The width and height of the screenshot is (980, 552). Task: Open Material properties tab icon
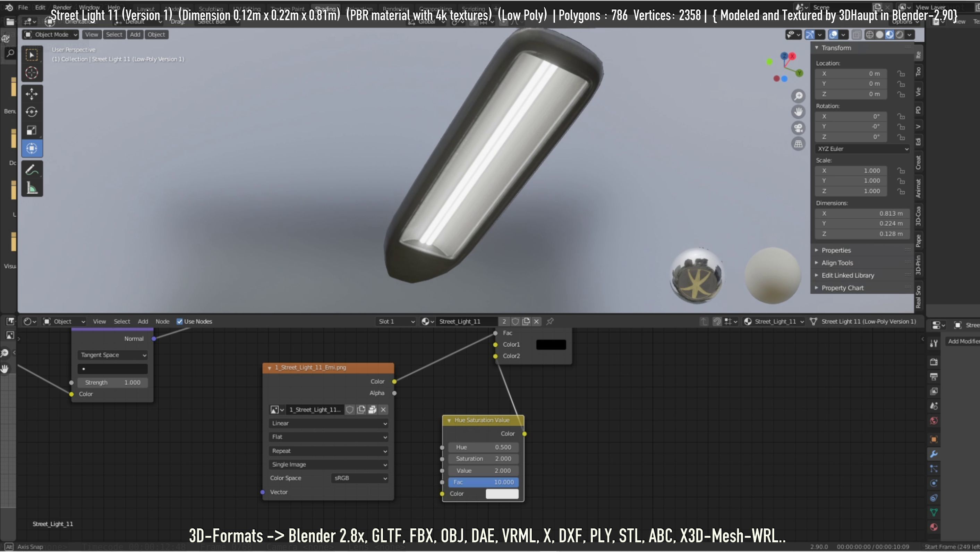click(x=934, y=527)
